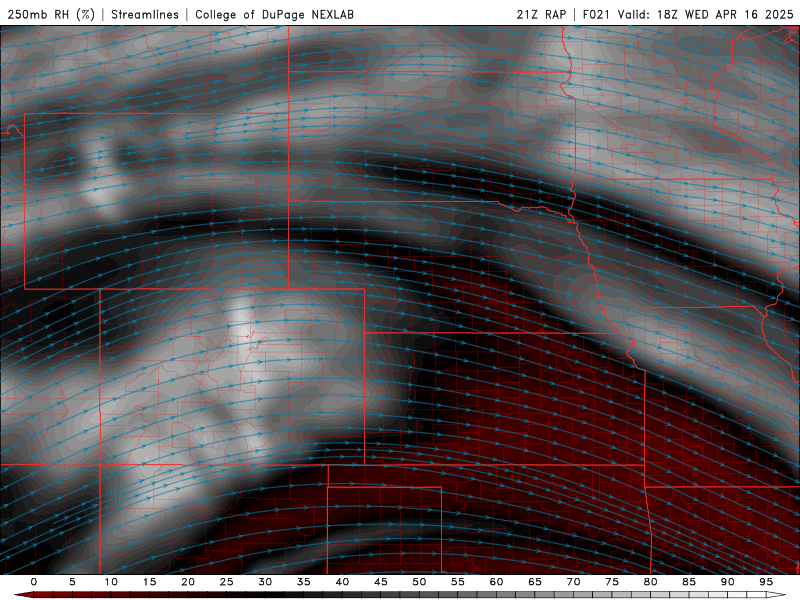Click the "5" label on color scale

pos(72,582)
